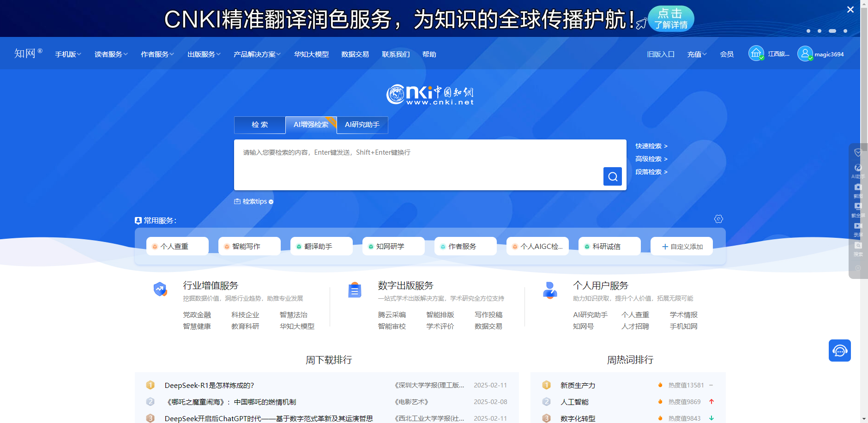868x423 pixels.
Task: Close the CNKI translation banner ad
Action: point(850,9)
